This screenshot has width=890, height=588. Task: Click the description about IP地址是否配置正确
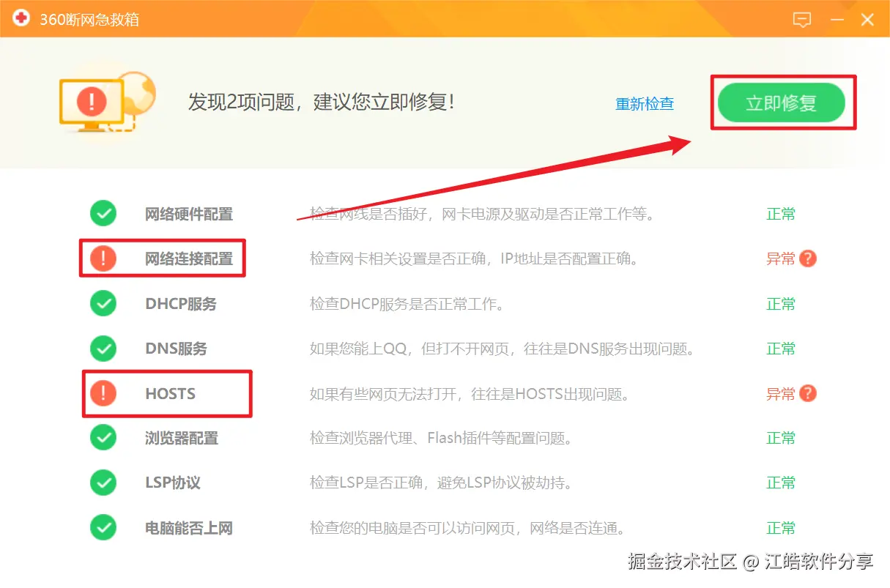coord(474,259)
